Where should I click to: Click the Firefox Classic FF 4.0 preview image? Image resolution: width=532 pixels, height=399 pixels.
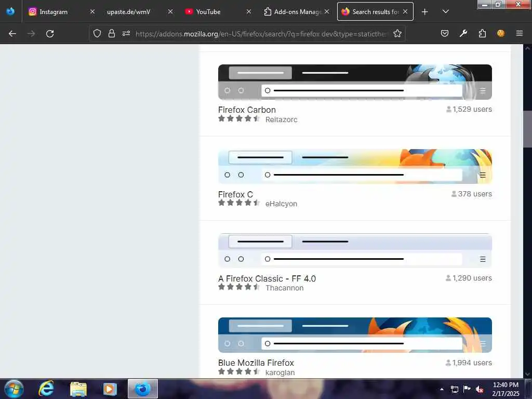coord(355,250)
